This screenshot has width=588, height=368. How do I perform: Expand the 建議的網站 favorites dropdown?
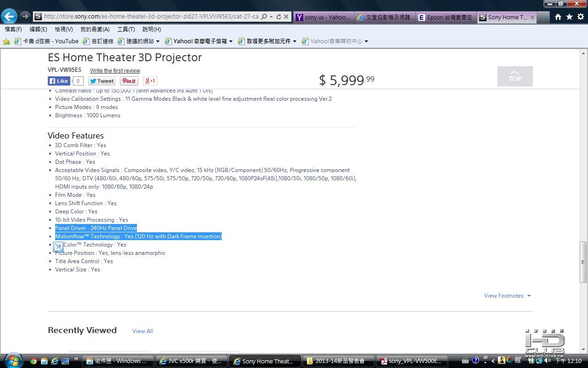point(158,41)
